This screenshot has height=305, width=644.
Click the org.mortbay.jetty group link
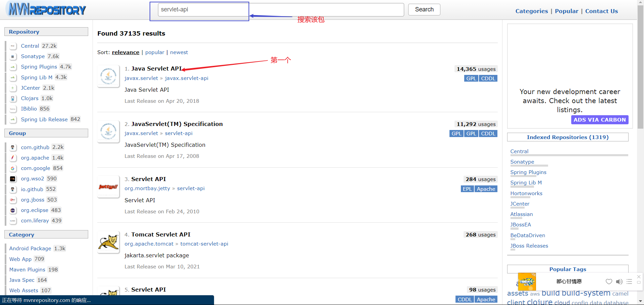[147, 188]
